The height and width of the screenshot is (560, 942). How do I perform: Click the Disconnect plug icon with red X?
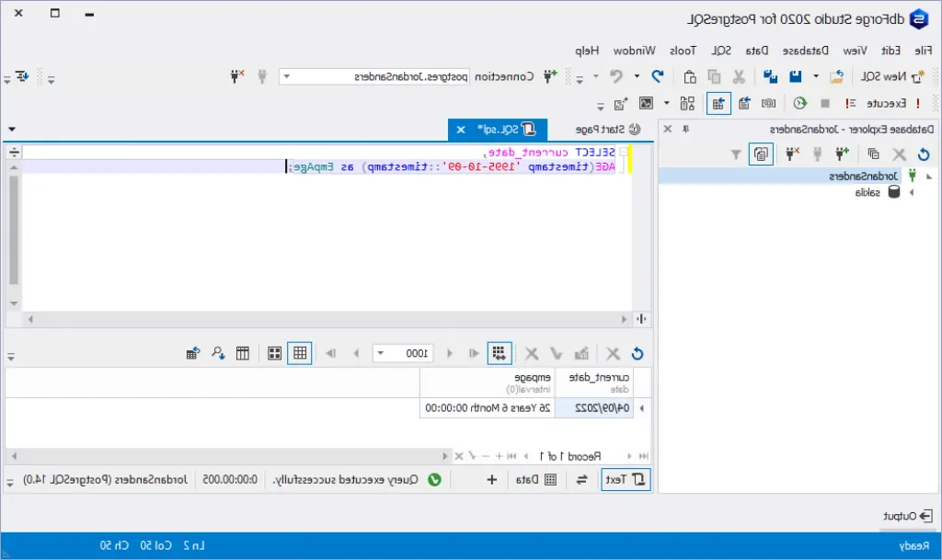pyautogui.click(x=237, y=77)
